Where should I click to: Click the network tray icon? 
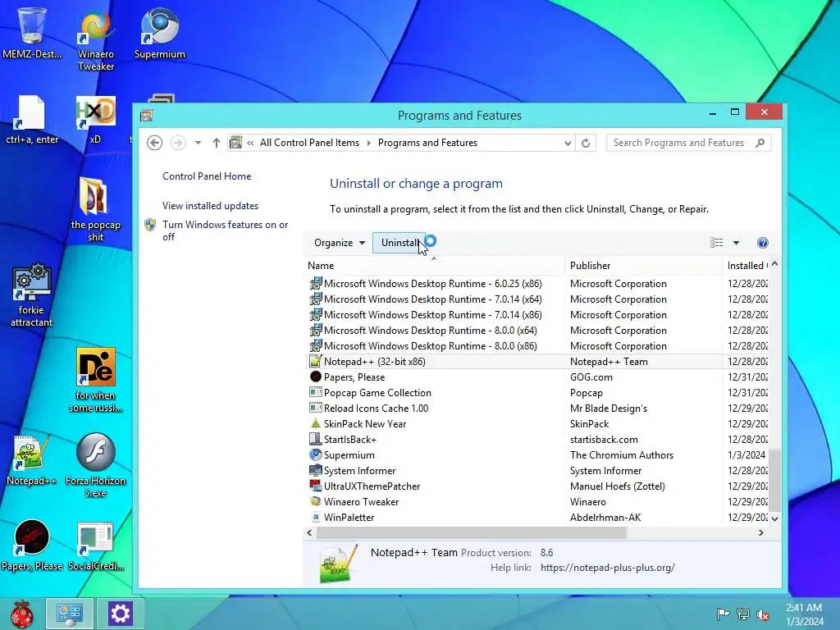[743, 614]
